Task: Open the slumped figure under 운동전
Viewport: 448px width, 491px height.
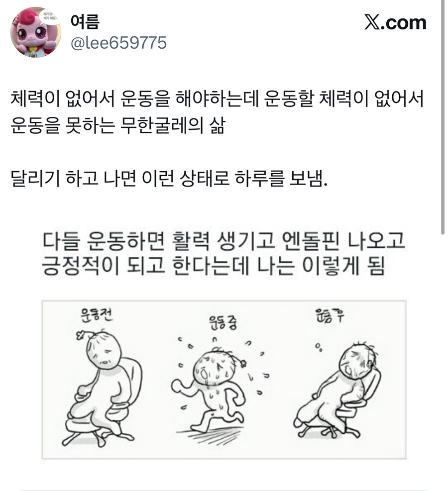Action: (x=101, y=388)
